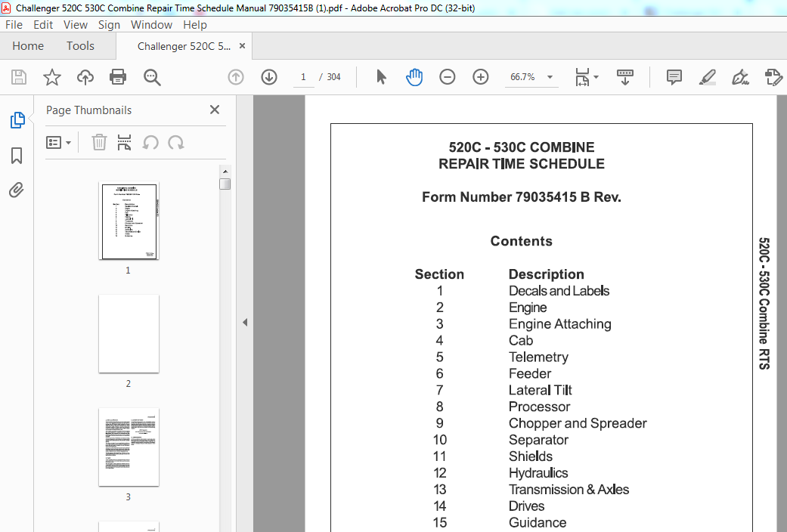Open fit page options dropdown arrow
Viewport: 787px width, 532px height.
596,77
